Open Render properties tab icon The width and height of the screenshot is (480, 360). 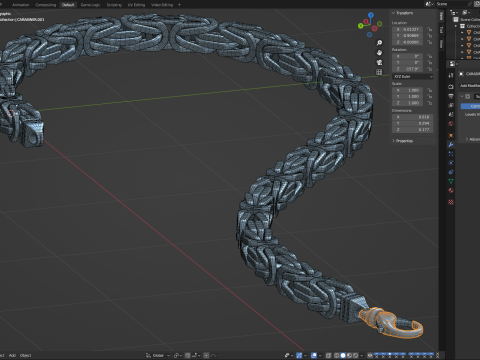click(x=451, y=87)
